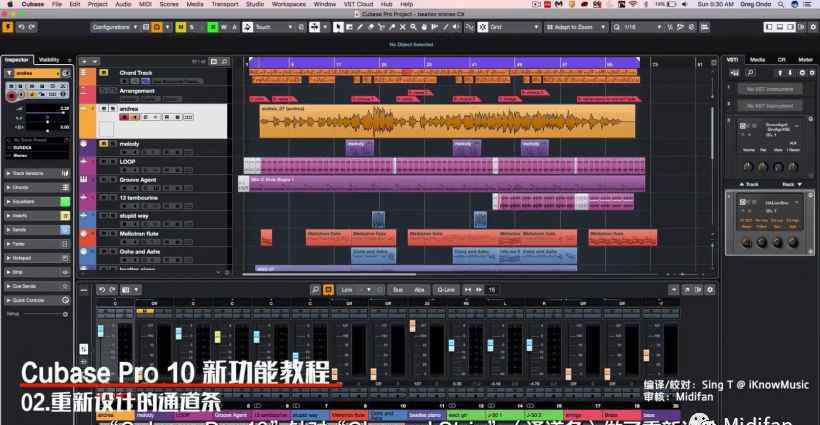Click the purple ruler locator range at top

click(x=445, y=63)
